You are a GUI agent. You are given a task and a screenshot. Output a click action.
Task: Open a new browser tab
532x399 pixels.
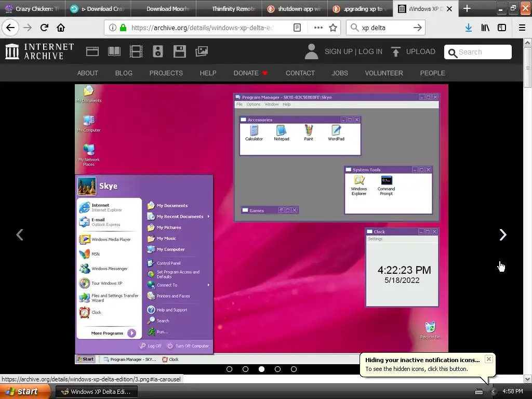coord(467,8)
